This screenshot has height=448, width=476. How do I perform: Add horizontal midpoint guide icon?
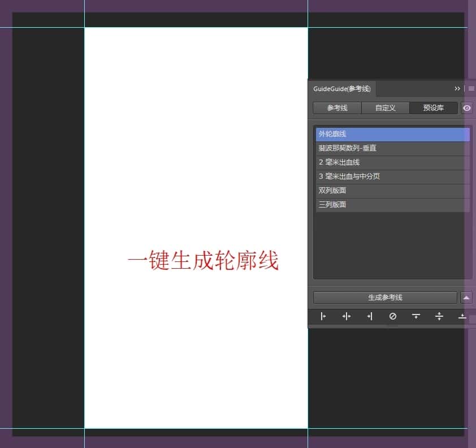tap(439, 317)
